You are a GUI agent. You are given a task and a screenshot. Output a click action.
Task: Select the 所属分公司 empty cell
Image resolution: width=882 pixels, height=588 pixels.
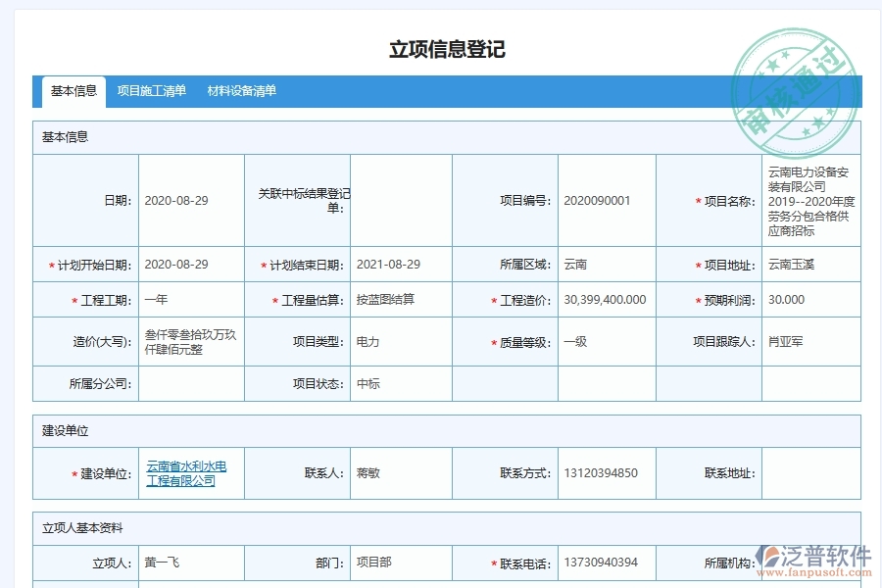click(191, 384)
